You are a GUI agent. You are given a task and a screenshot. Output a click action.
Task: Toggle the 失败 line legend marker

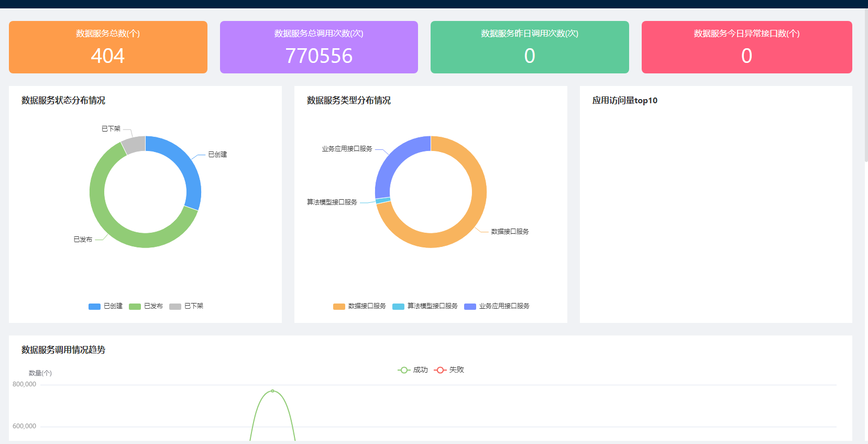pos(449,370)
